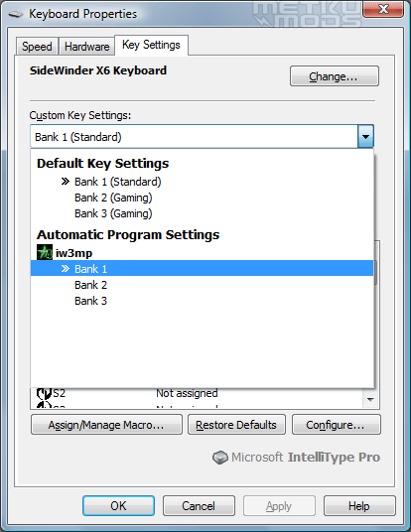Click the IntelliType Pro logo icon

tap(220, 458)
